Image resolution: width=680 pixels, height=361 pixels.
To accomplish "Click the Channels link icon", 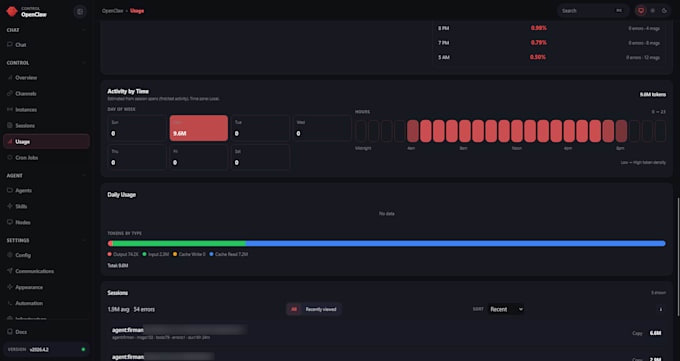I will point(10,94).
